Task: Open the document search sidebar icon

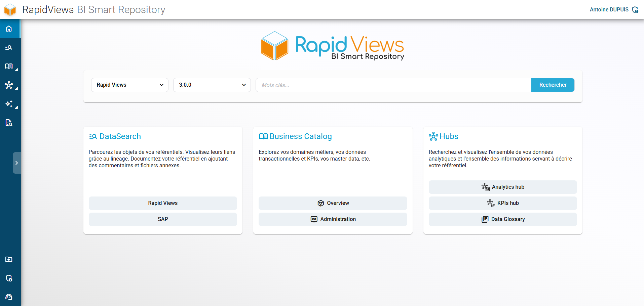Action: click(9, 123)
